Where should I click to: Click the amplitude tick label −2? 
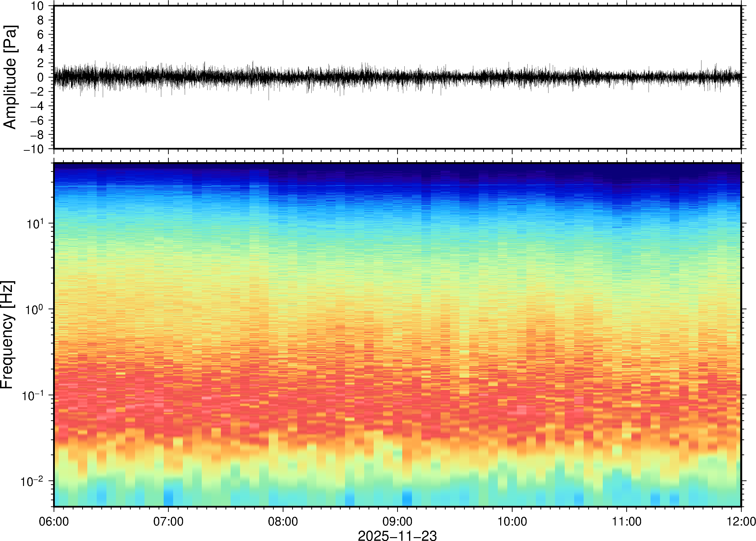coord(37,92)
